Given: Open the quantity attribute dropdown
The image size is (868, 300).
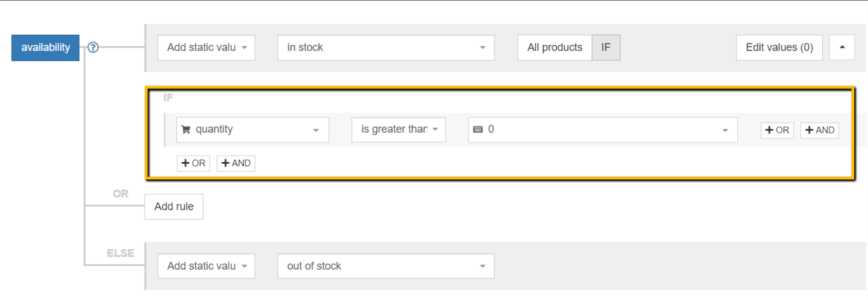Looking at the screenshot, I should pos(252,130).
